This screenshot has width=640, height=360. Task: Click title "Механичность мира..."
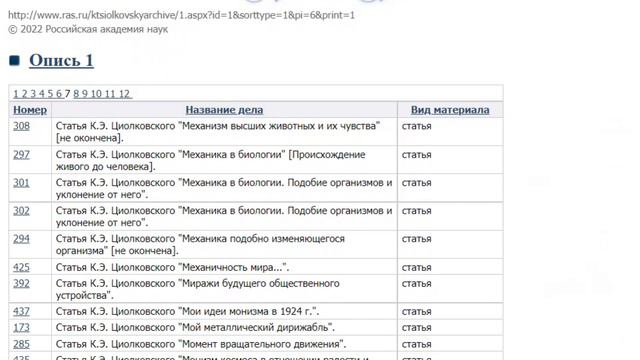172,267
